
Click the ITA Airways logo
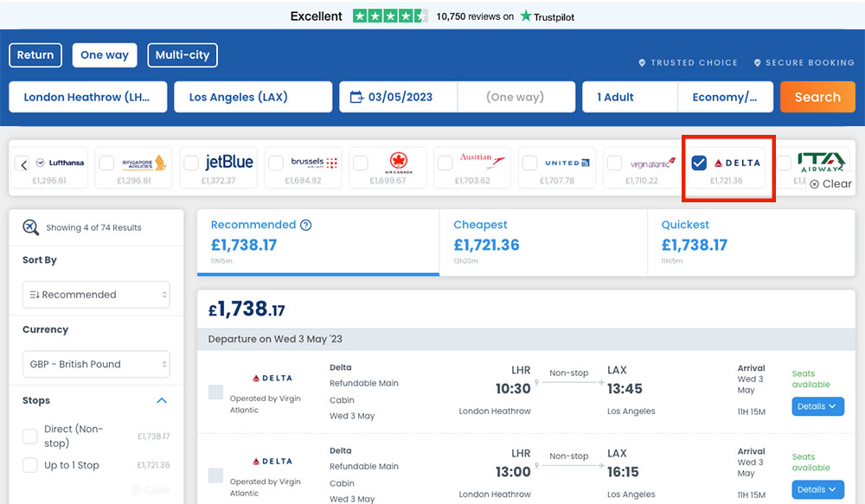[820, 163]
